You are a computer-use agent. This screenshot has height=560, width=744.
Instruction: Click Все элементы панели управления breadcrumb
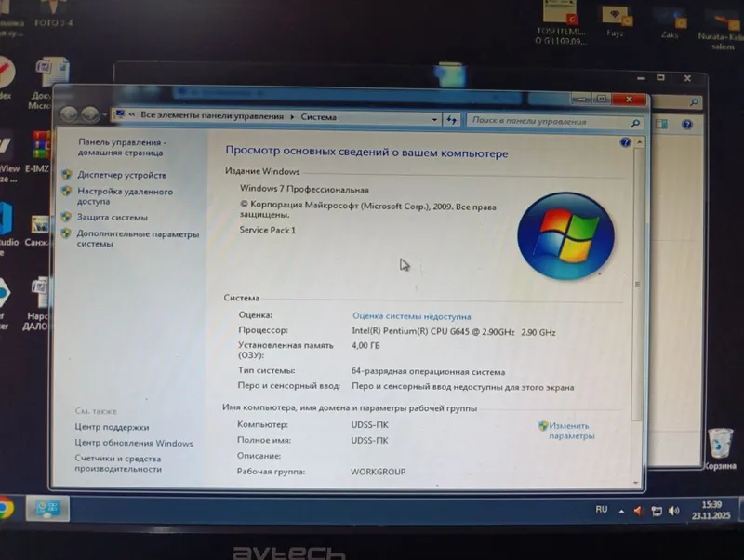(x=212, y=115)
